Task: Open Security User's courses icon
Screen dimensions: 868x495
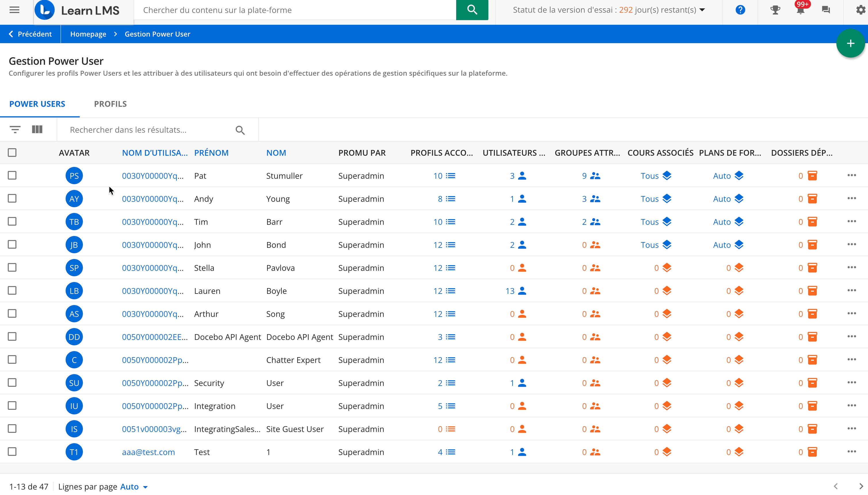Action: (667, 383)
